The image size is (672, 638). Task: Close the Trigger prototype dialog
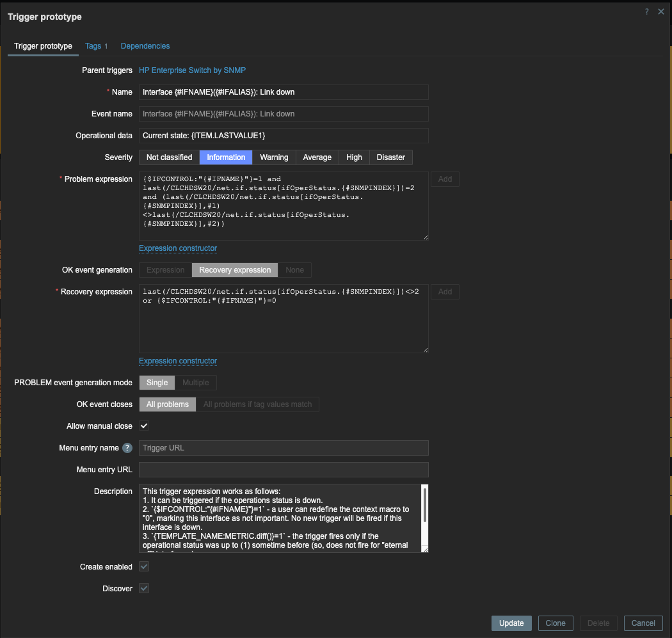coord(661,12)
